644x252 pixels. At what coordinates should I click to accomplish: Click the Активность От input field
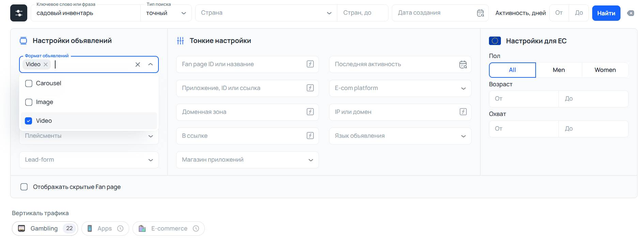pos(559,13)
